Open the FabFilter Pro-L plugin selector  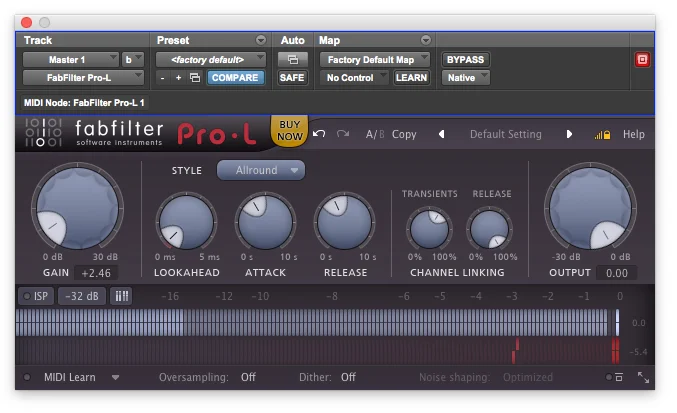click(83, 78)
